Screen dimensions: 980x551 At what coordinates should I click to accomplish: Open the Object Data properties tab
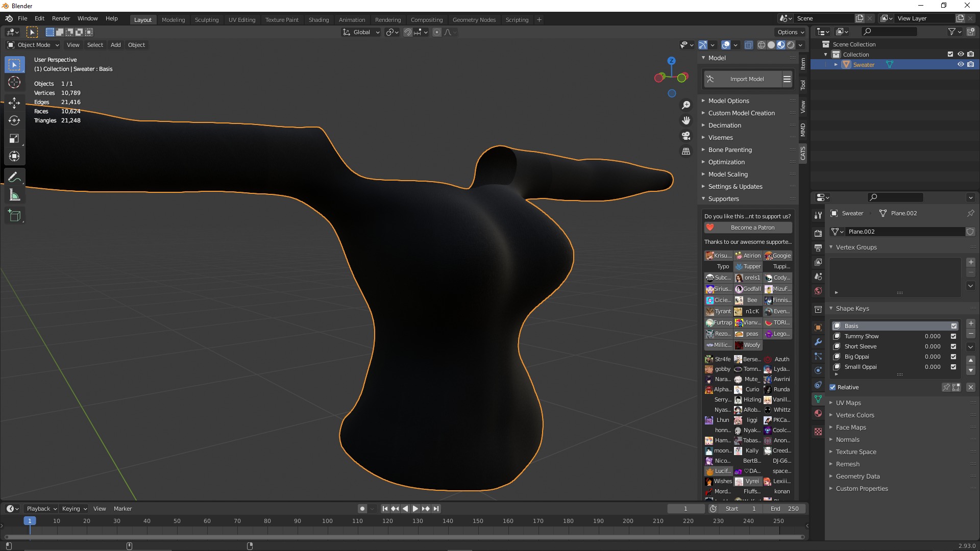click(818, 399)
